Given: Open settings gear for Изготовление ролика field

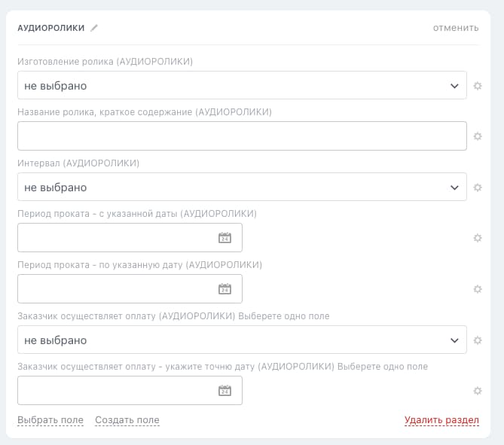Looking at the screenshot, I should coord(477,86).
